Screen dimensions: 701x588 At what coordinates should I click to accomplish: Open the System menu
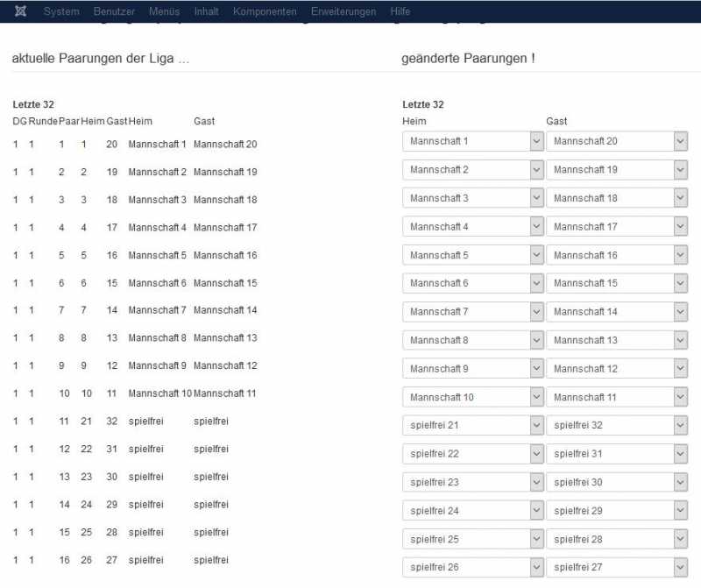pos(61,11)
